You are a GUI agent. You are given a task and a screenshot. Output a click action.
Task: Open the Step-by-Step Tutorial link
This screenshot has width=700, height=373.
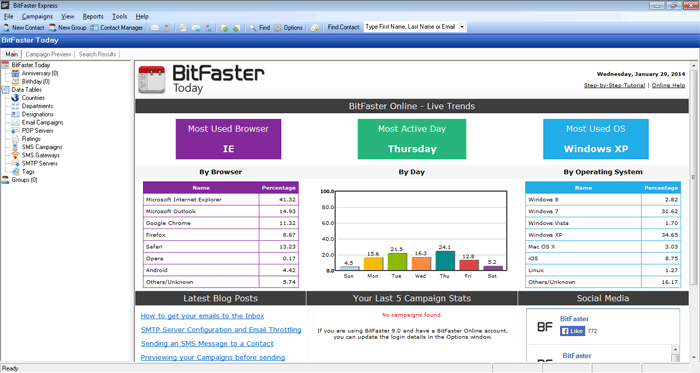point(614,85)
